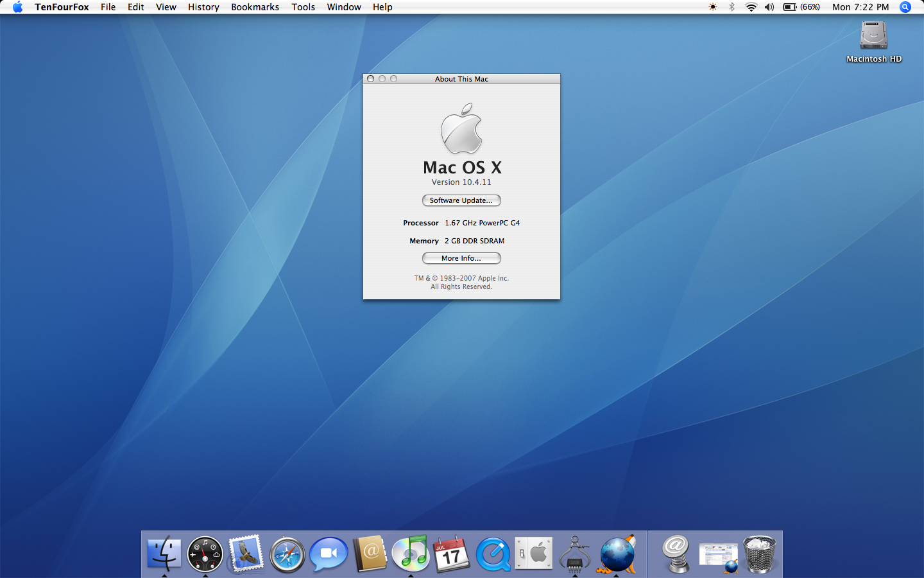Click the Processor label
Screen dimensions: 924x578
click(x=421, y=223)
